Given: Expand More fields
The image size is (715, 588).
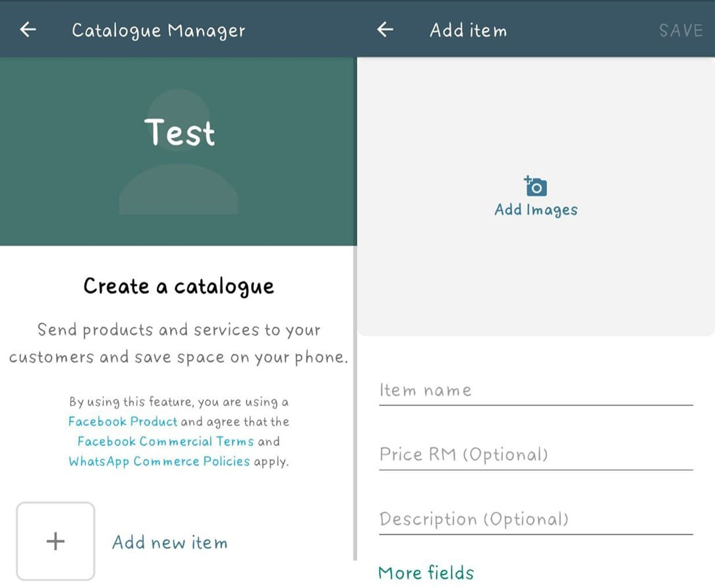Looking at the screenshot, I should pyautogui.click(x=426, y=572).
